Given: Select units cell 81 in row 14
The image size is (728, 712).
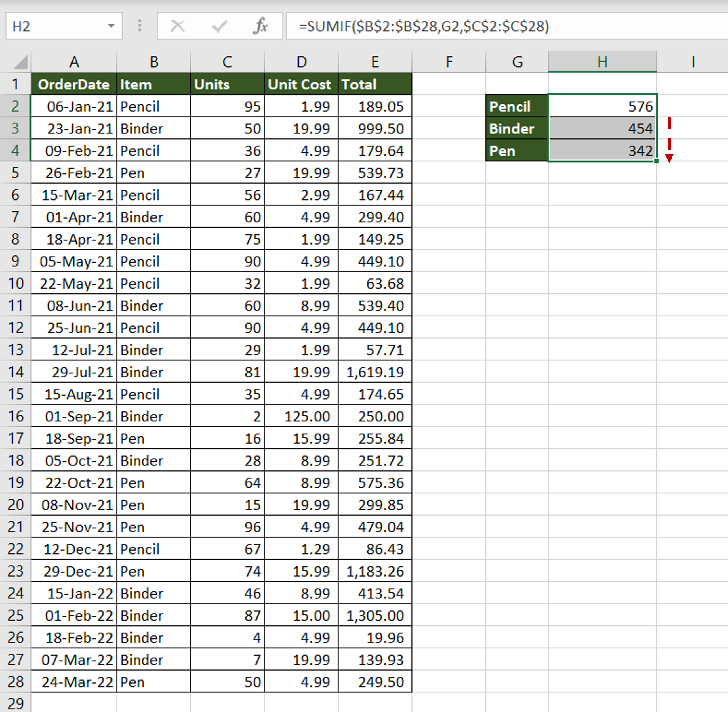Looking at the screenshot, I should coord(227,372).
